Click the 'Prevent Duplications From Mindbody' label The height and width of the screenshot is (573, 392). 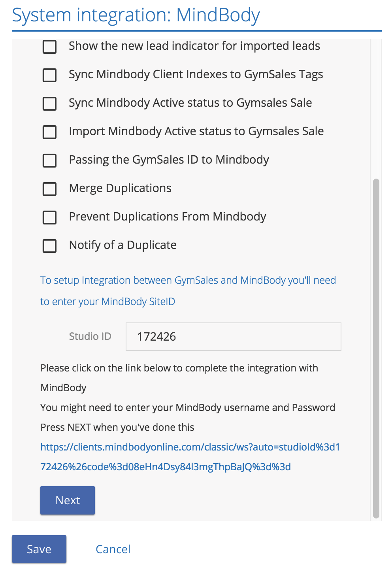click(168, 217)
